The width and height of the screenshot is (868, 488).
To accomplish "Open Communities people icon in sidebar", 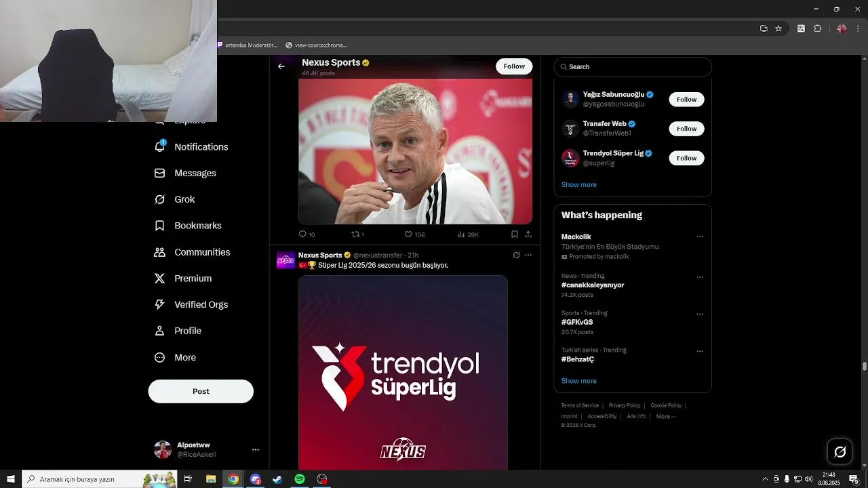I will [160, 252].
